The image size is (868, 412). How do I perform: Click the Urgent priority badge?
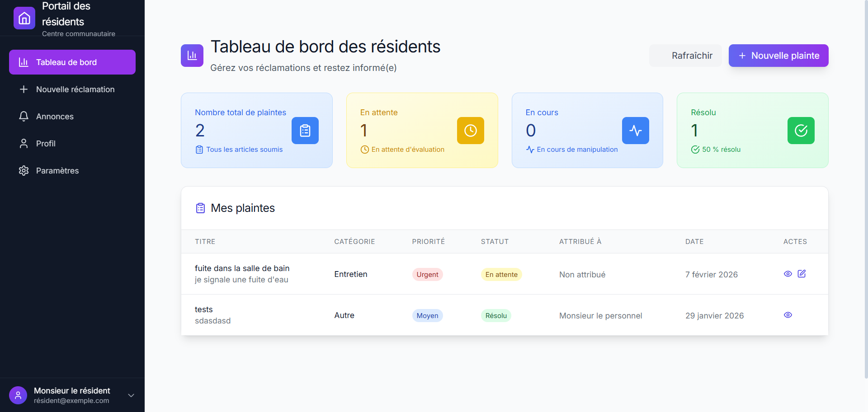tap(427, 274)
